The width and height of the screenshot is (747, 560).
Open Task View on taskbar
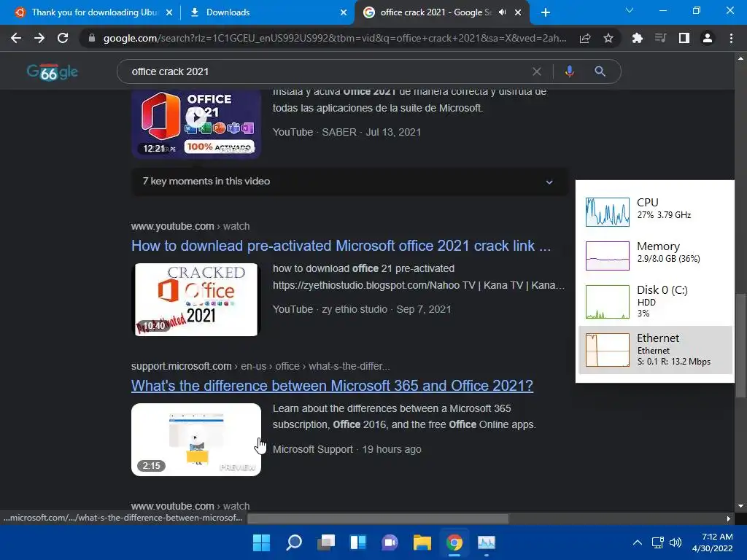click(x=326, y=542)
